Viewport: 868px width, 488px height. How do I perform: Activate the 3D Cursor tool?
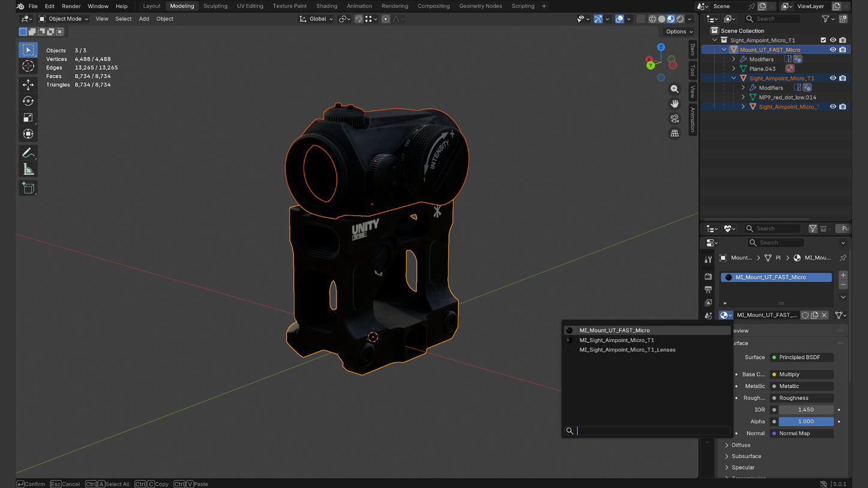click(x=28, y=66)
